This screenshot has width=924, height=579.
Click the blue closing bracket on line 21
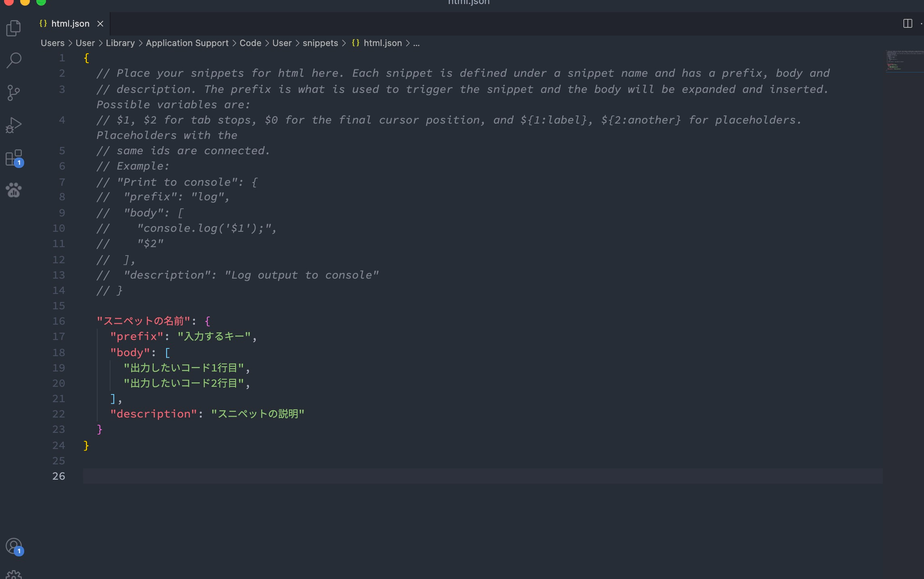click(x=113, y=399)
